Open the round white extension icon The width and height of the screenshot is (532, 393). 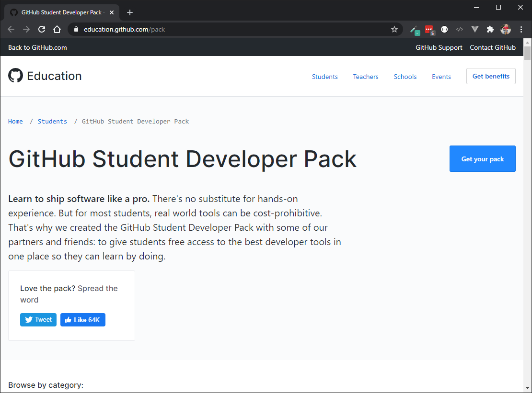(x=444, y=30)
